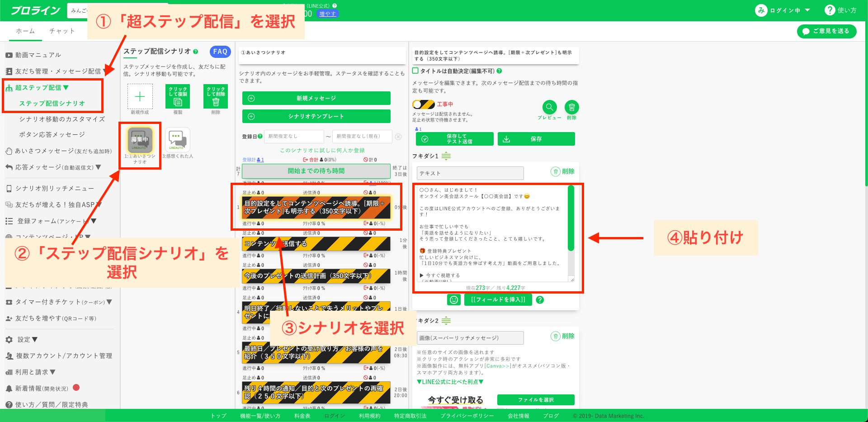The height and width of the screenshot is (422, 868).
Task: Click 料金表 in the footer menu
Action: (x=302, y=416)
